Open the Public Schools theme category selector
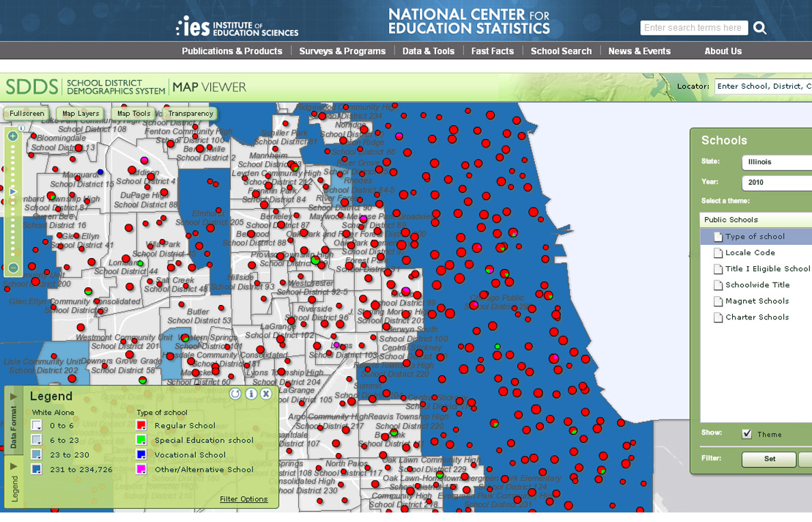The image size is (812, 522). tap(756, 220)
